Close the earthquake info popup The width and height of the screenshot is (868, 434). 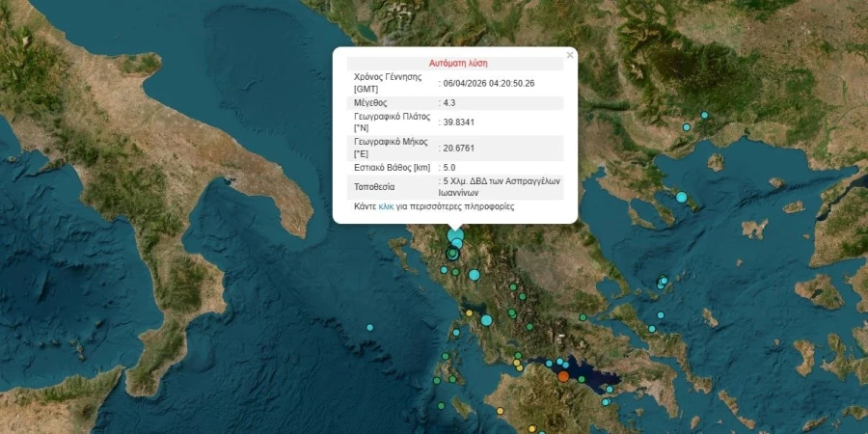569,55
